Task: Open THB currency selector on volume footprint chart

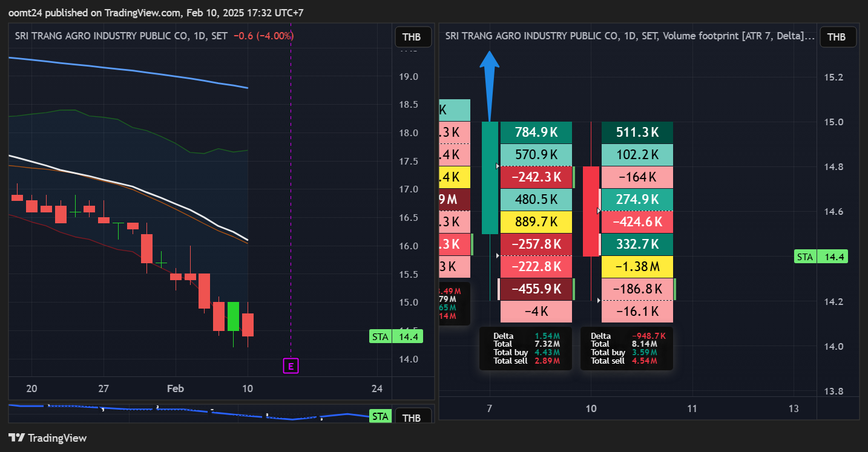Action: [x=838, y=37]
